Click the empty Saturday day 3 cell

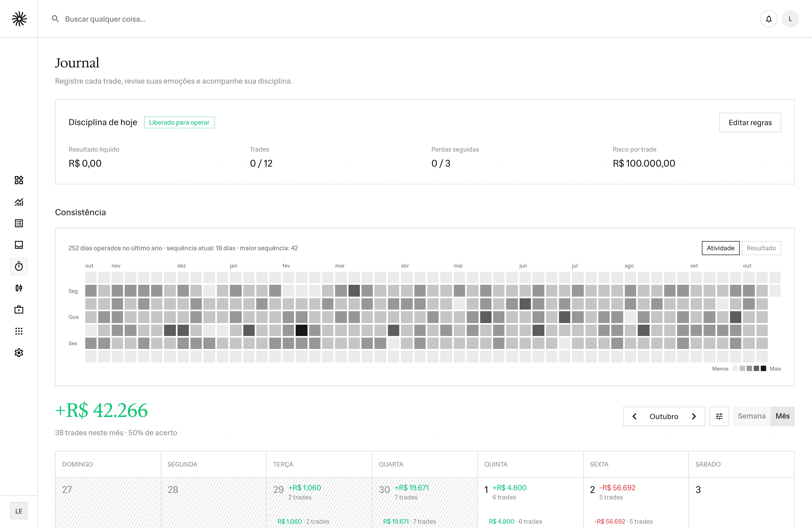tap(742, 503)
